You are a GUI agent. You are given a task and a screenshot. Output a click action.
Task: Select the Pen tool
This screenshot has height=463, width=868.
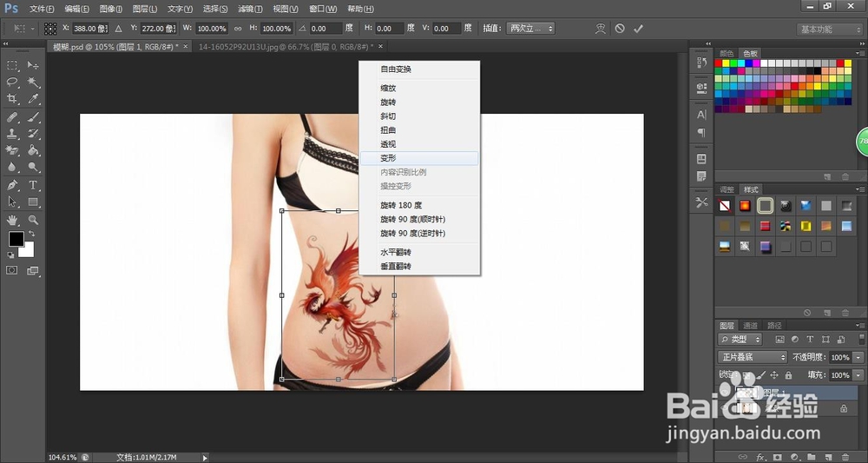[12, 185]
